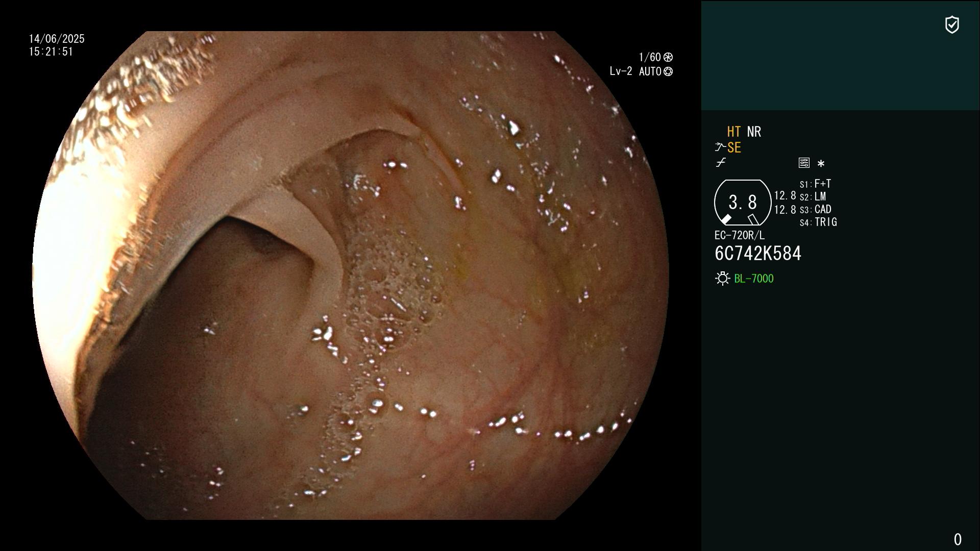
Task: Click the date 14/06/2025
Action: pyautogui.click(x=57, y=39)
